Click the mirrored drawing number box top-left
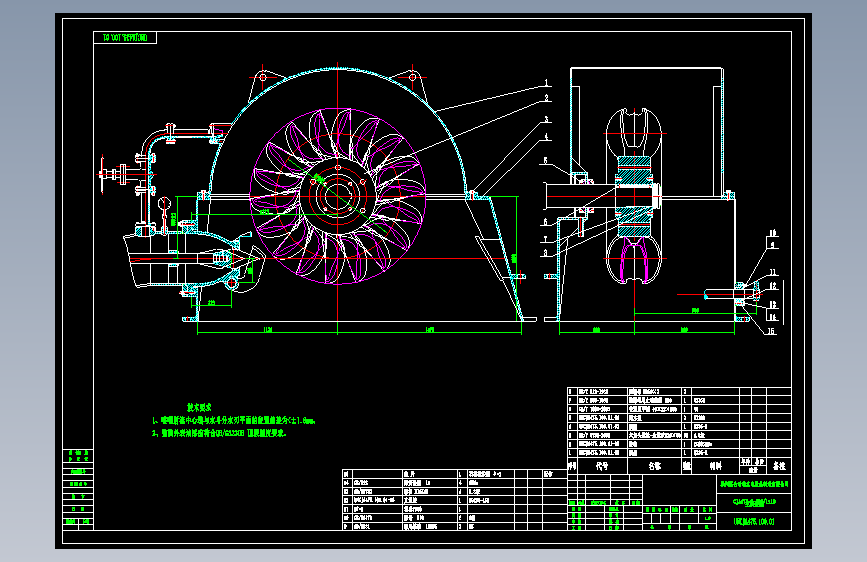The height and width of the screenshot is (562, 867). click(x=125, y=38)
